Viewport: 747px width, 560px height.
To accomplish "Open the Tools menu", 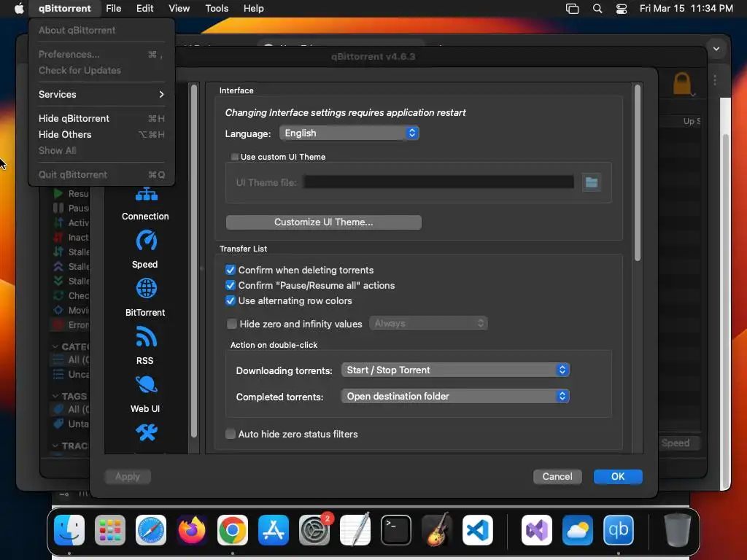I will (x=217, y=9).
